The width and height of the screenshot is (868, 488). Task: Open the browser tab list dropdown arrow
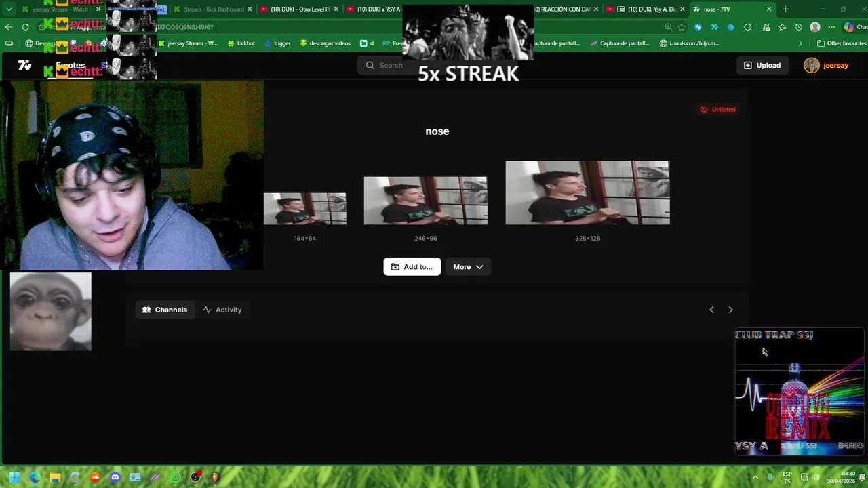pos(9,9)
